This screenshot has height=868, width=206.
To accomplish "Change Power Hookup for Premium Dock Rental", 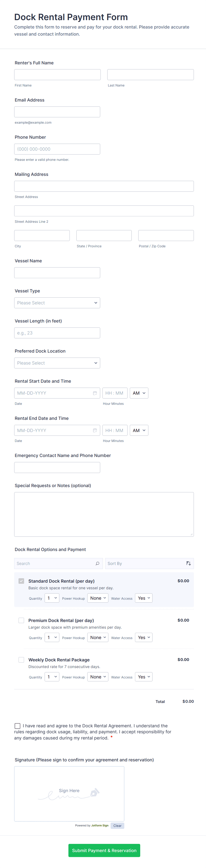I will coord(98,638).
